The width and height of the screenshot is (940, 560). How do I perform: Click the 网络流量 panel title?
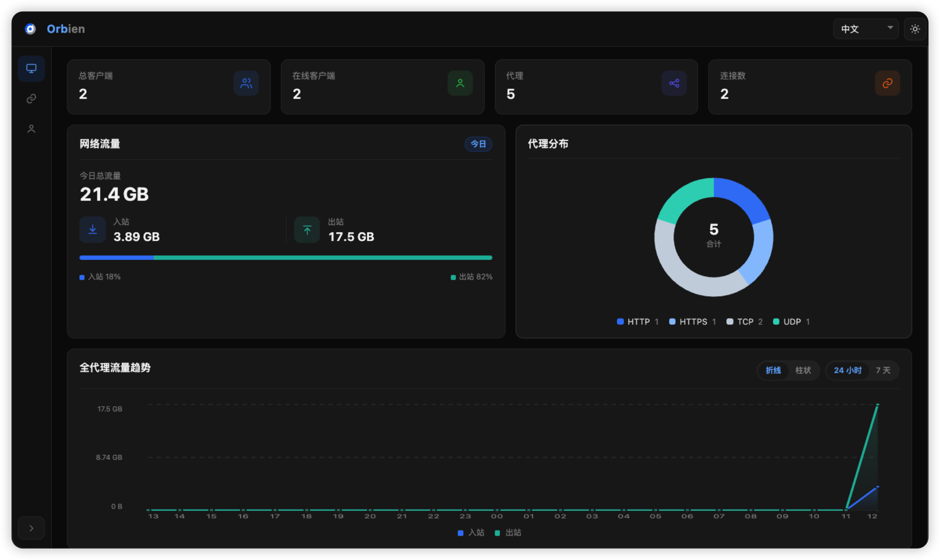(x=100, y=144)
